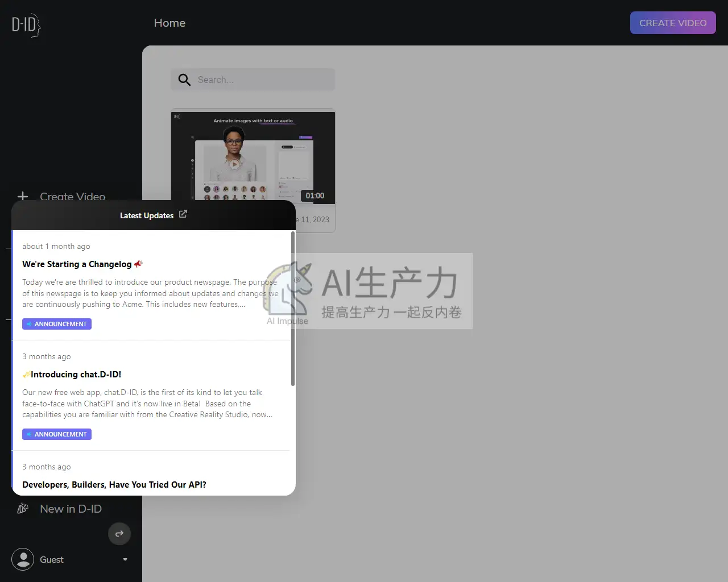Open Latest Updates external link icon
This screenshot has height=582, width=728.
coord(183,214)
